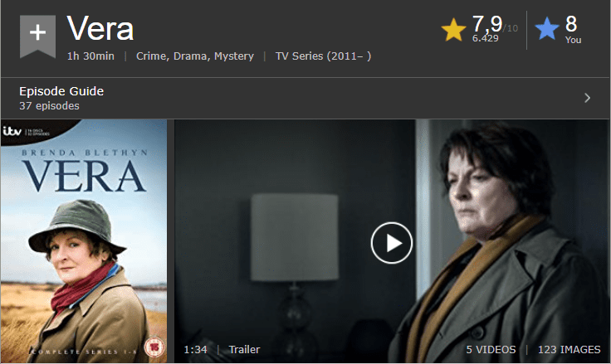611x364 pixels.
Task: Select the Mystery genre link
Action: click(x=234, y=56)
